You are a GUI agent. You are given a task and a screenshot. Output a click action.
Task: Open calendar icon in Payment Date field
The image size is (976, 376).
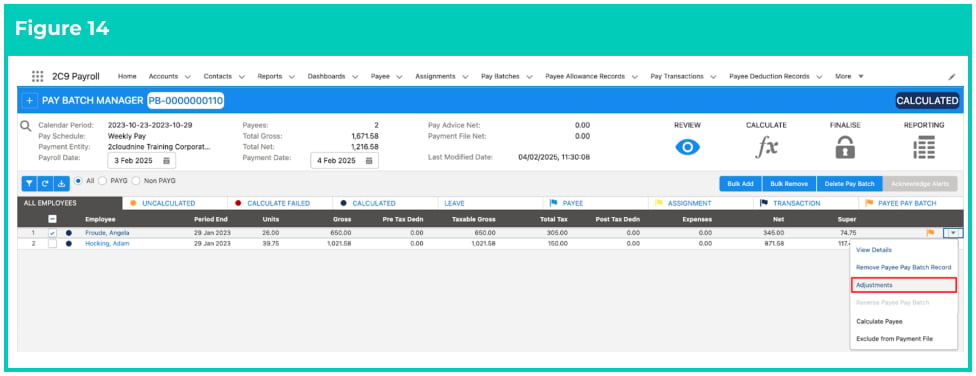coord(369,161)
